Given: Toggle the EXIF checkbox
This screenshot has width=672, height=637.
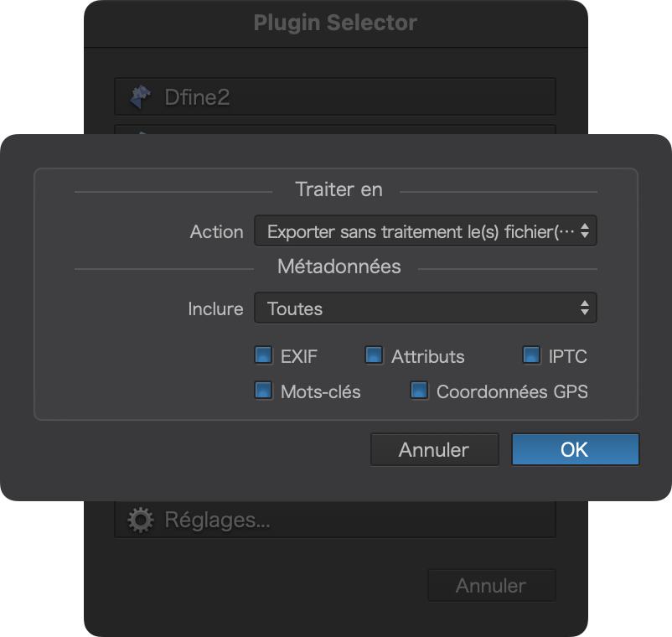Looking at the screenshot, I should pyautogui.click(x=263, y=355).
